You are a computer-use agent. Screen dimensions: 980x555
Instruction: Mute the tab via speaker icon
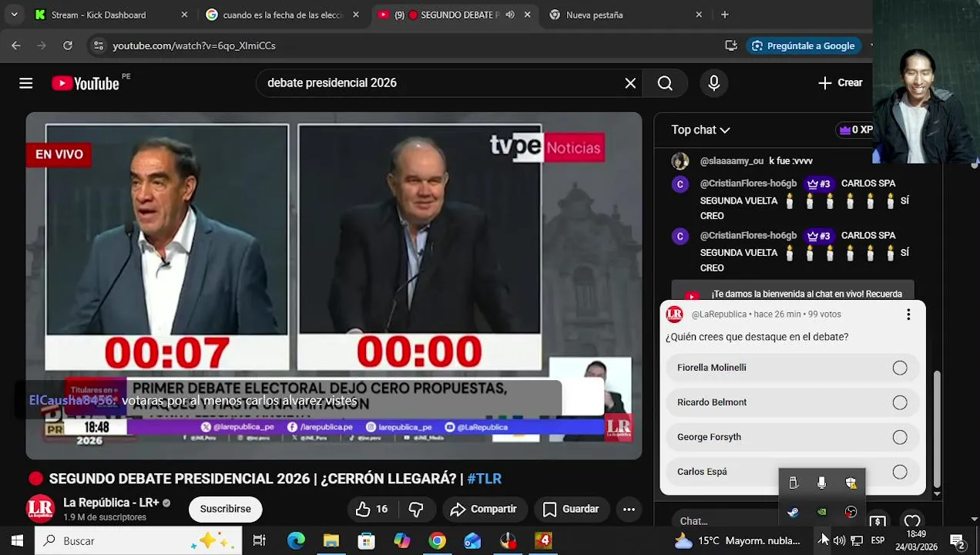click(510, 15)
